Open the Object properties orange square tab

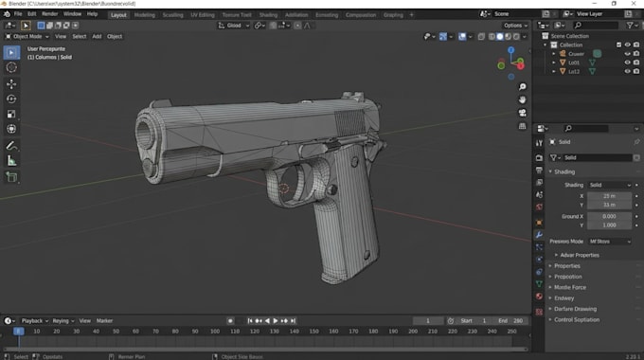(539, 223)
